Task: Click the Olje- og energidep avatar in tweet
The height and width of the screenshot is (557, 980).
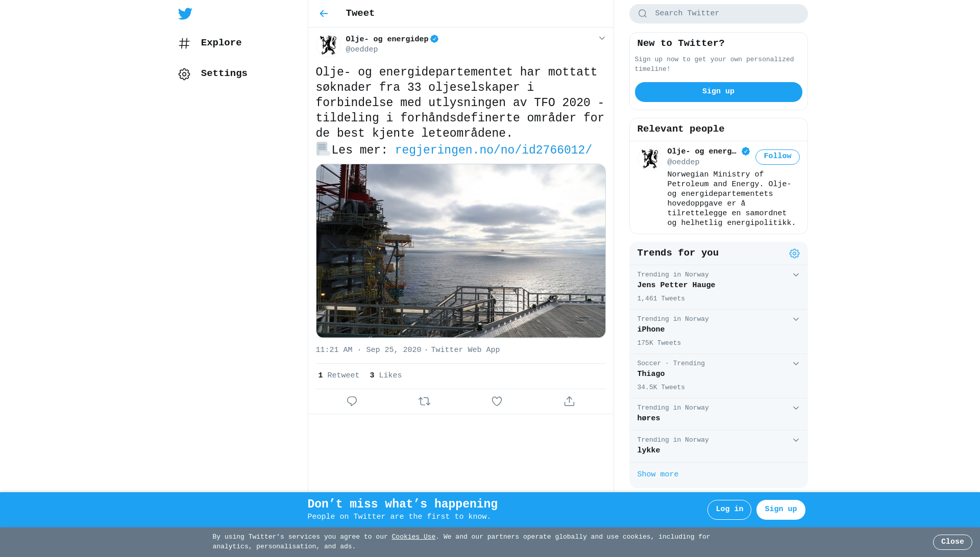Action: tap(328, 44)
